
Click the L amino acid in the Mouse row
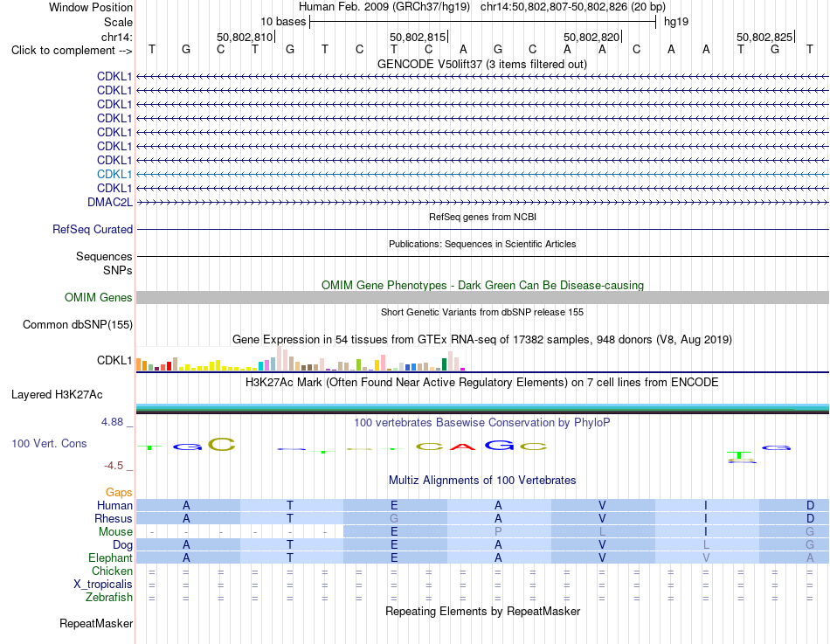602,532
